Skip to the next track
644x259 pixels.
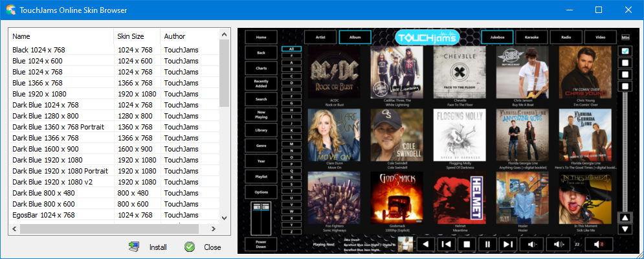pyautogui.click(x=509, y=244)
